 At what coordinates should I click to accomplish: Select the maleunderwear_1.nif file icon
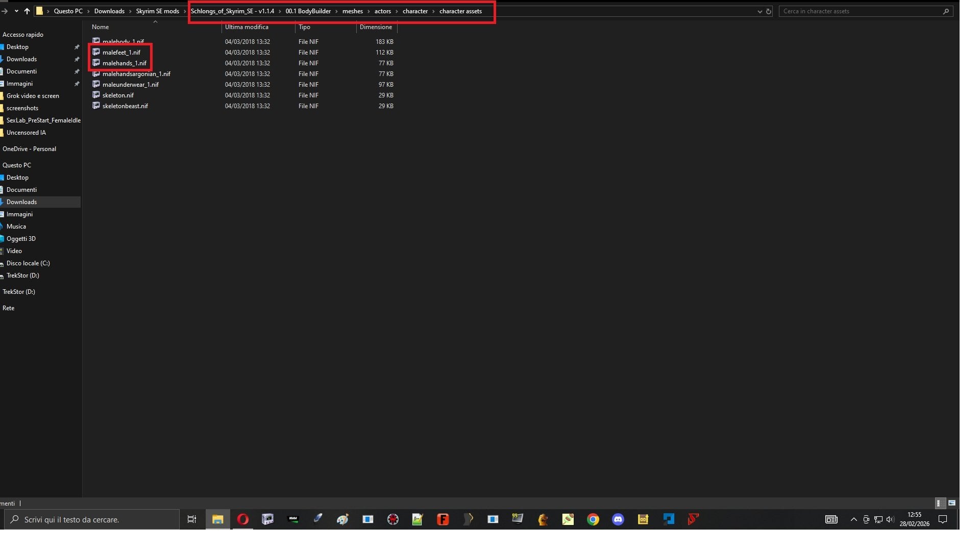(x=96, y=84)
